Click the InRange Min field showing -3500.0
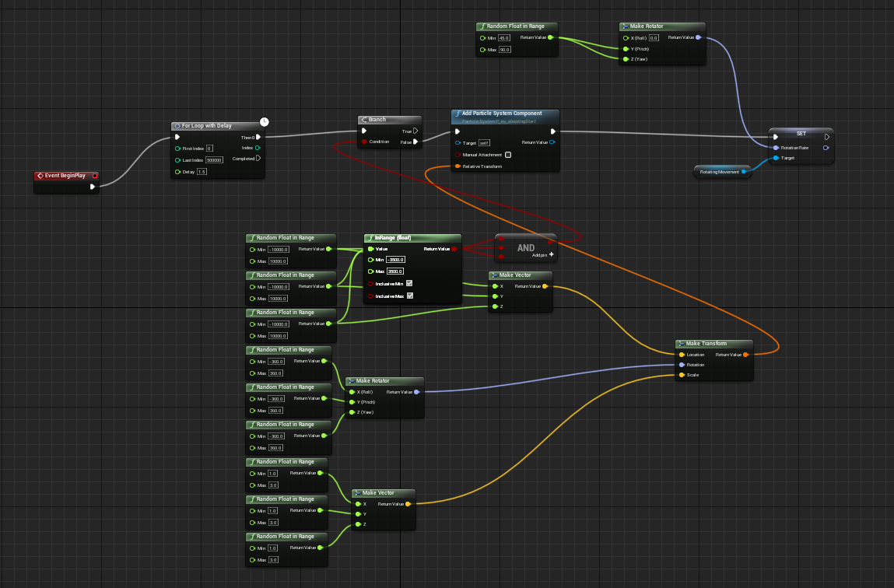 (395, 260)
